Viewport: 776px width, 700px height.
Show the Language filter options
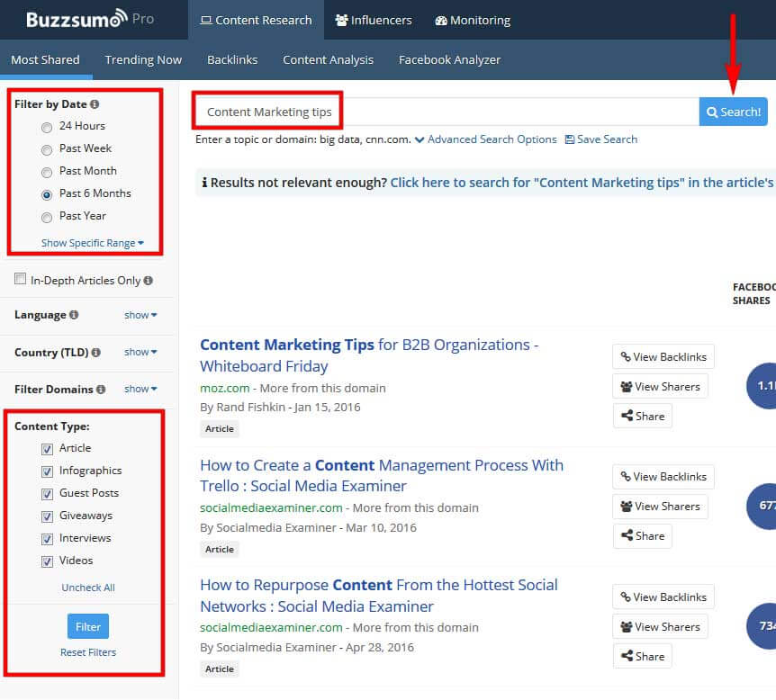click(140, 315)
